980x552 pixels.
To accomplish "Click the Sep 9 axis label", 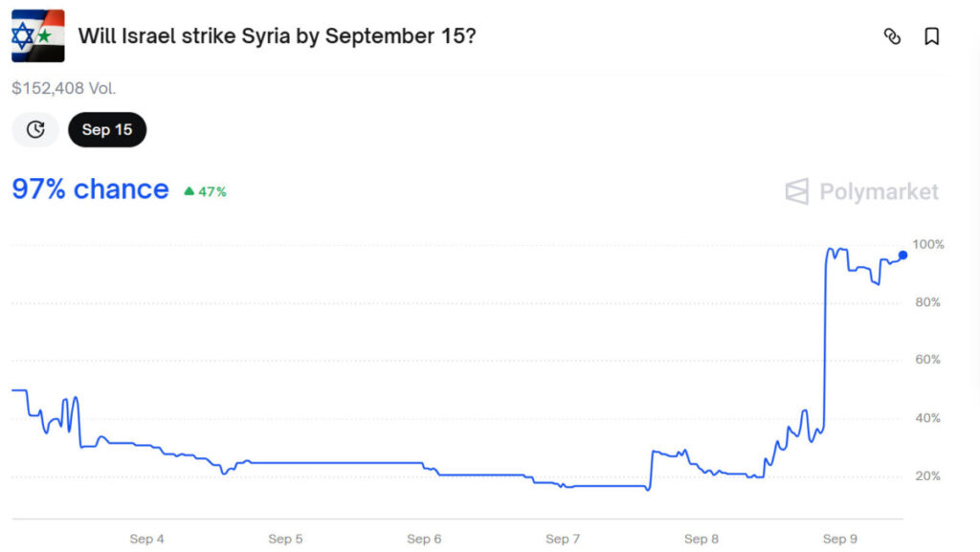I will 840,539.
